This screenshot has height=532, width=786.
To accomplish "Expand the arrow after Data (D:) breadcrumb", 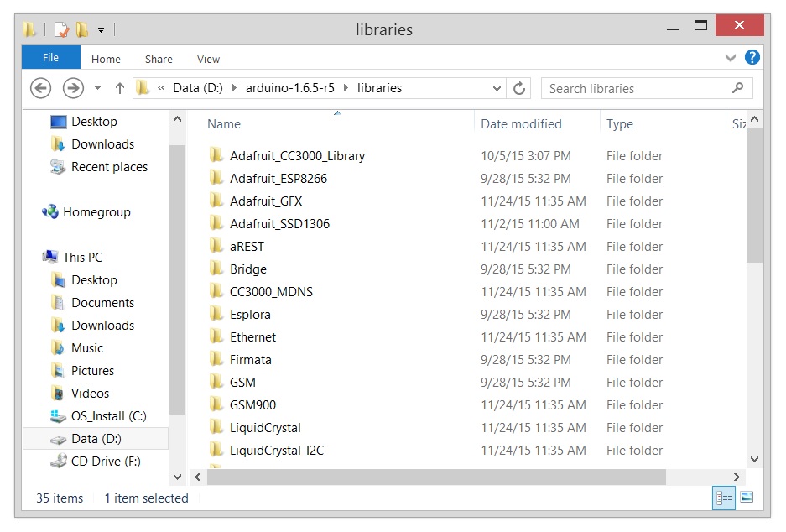I will tap(234, 88).
